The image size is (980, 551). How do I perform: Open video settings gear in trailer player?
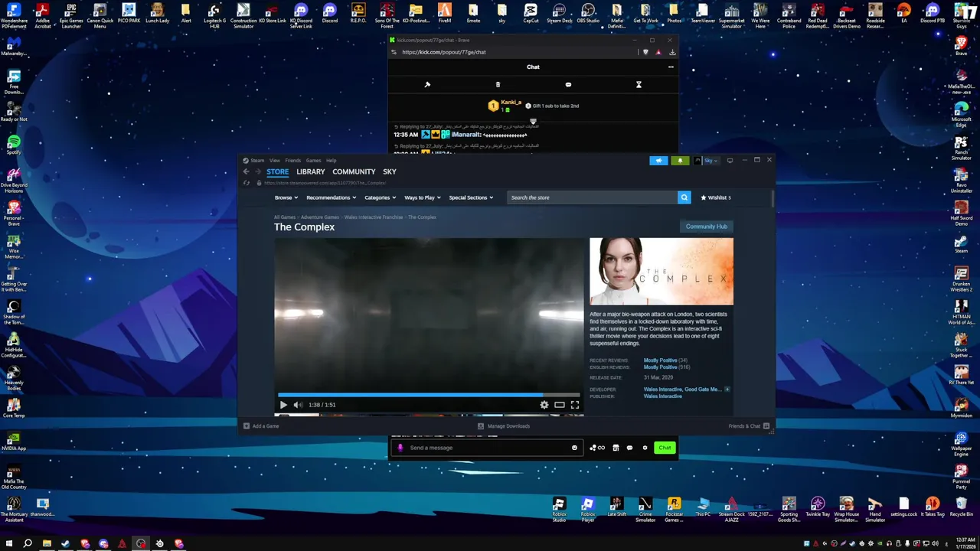point(544,405)
